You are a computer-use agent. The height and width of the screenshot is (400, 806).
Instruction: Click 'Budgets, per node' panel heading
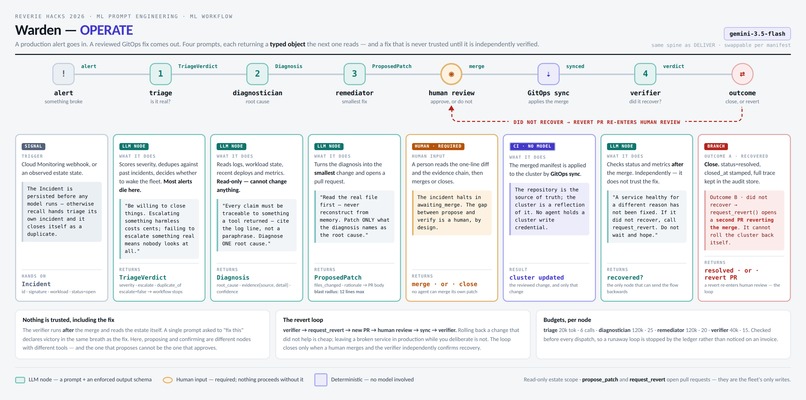click(567, 319)
